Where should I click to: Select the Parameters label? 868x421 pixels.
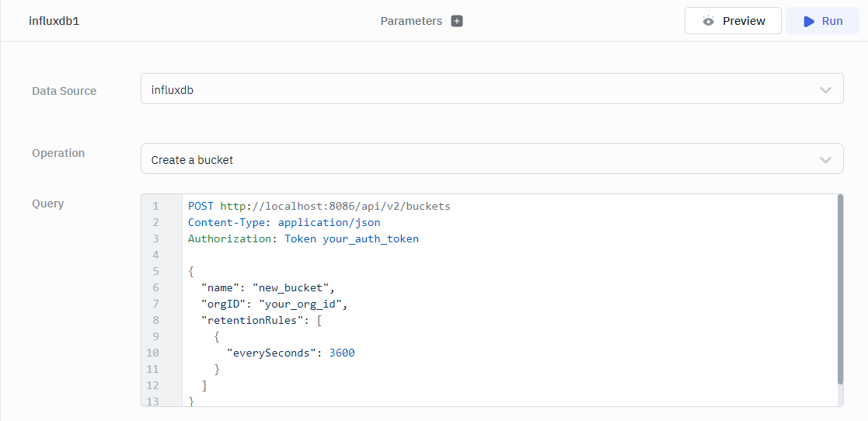(x=410, y=21)
